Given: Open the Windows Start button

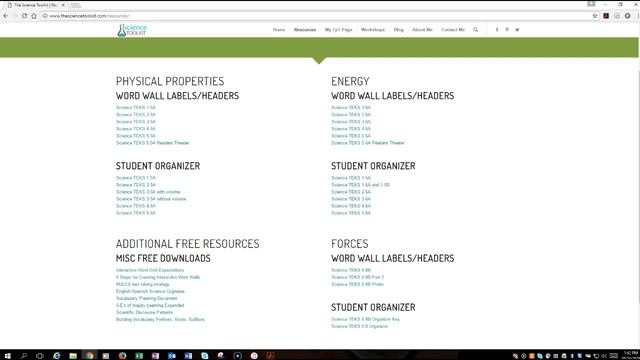Looking at the screenshot, I should pos(7,356).
